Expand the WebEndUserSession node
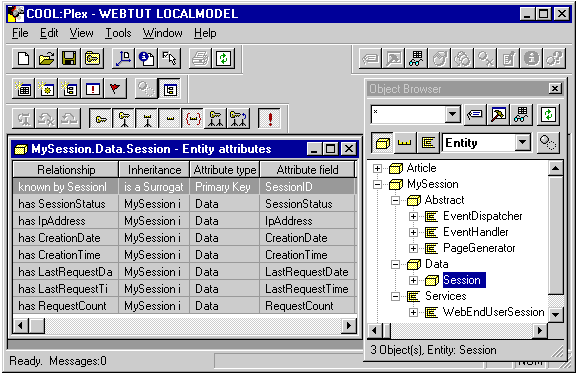The image size is (576, 374). click(413, 312)
